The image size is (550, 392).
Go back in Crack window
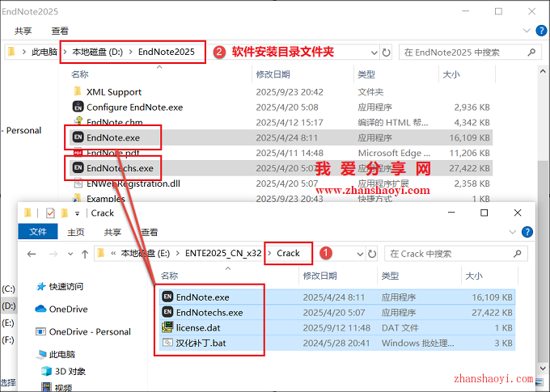tap(32, 254)
